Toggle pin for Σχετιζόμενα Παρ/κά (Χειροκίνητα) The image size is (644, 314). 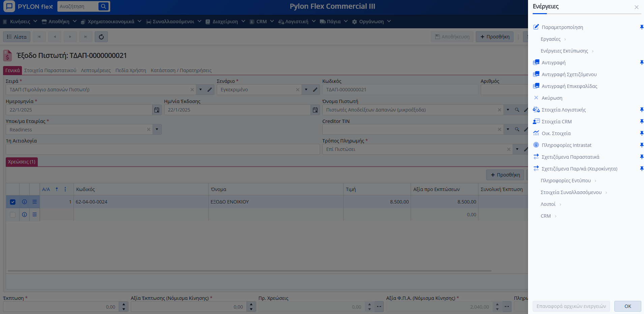click(x=642, y=169)
